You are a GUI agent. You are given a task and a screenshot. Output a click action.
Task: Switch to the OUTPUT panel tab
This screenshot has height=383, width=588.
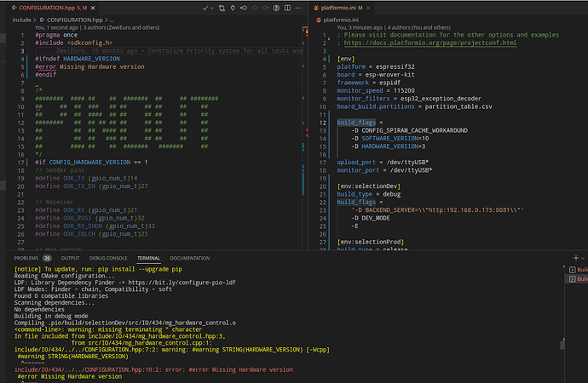(x=70, y=259)
